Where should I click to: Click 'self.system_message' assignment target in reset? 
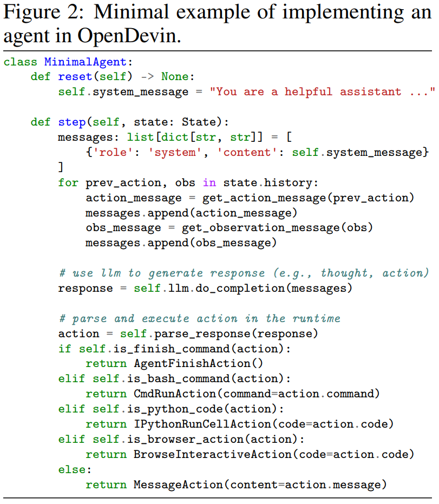coord(123,92)
